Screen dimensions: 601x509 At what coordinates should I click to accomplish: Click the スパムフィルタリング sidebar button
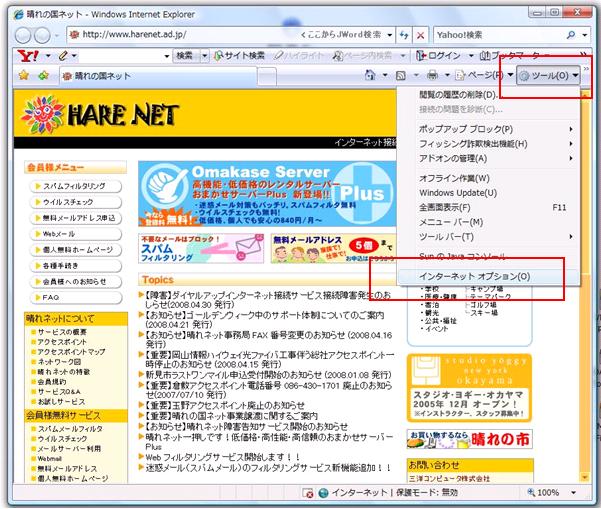[x=76, y=186]
